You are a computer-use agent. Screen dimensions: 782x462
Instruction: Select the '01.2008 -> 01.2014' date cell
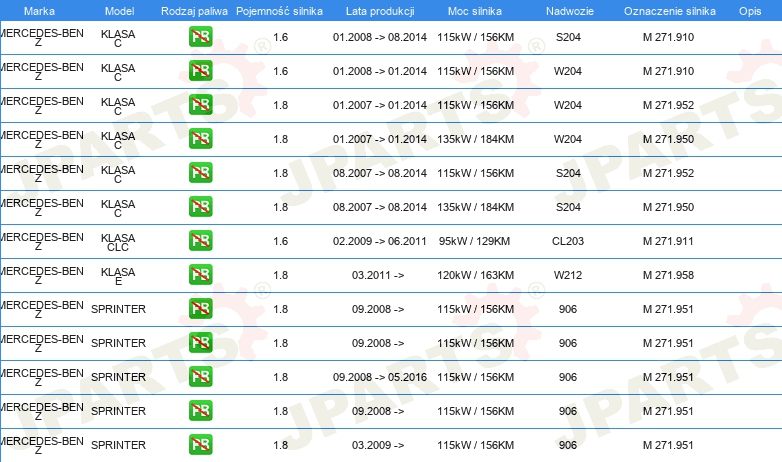(x=380, y=71)
